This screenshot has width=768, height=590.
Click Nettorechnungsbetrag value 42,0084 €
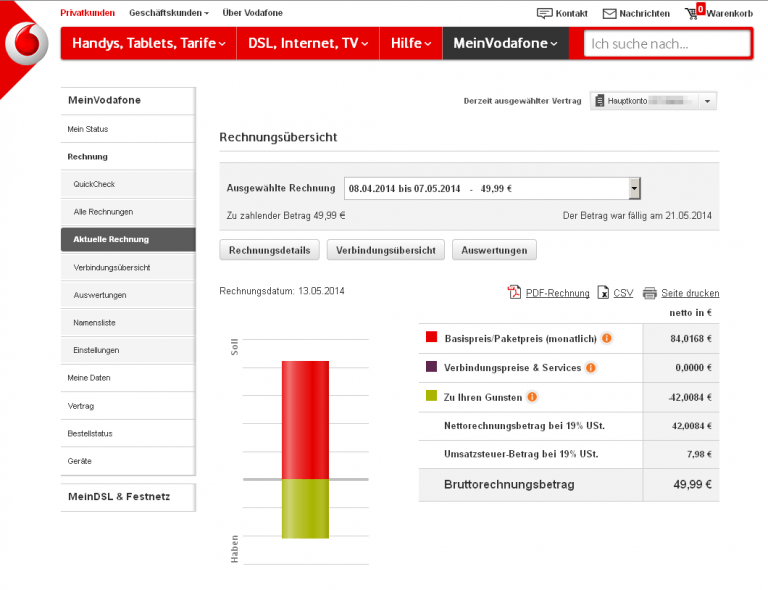[x=691, y=426]
